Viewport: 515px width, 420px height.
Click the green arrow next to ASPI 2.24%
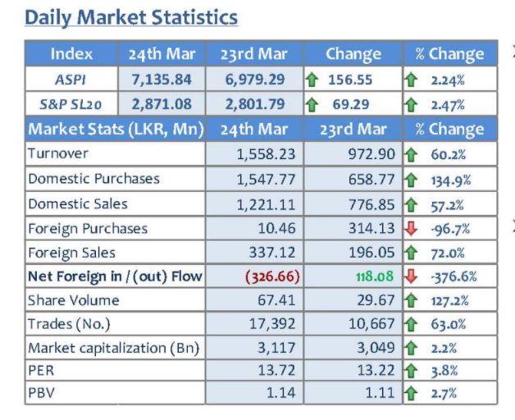[411, 80]
